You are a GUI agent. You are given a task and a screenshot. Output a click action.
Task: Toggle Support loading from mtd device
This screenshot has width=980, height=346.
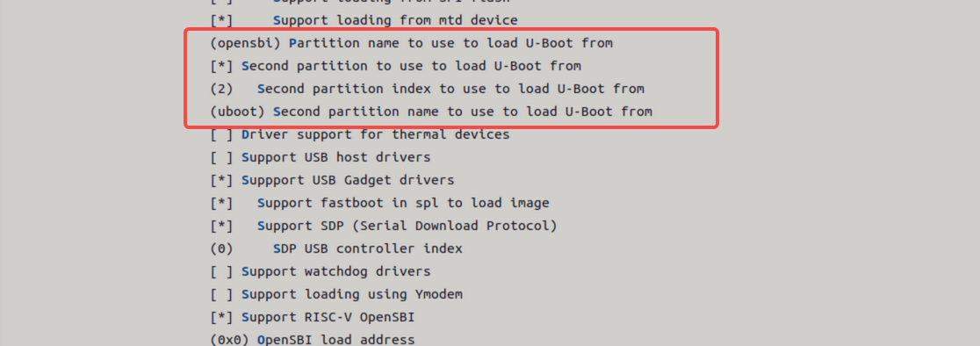coord(364,20)
